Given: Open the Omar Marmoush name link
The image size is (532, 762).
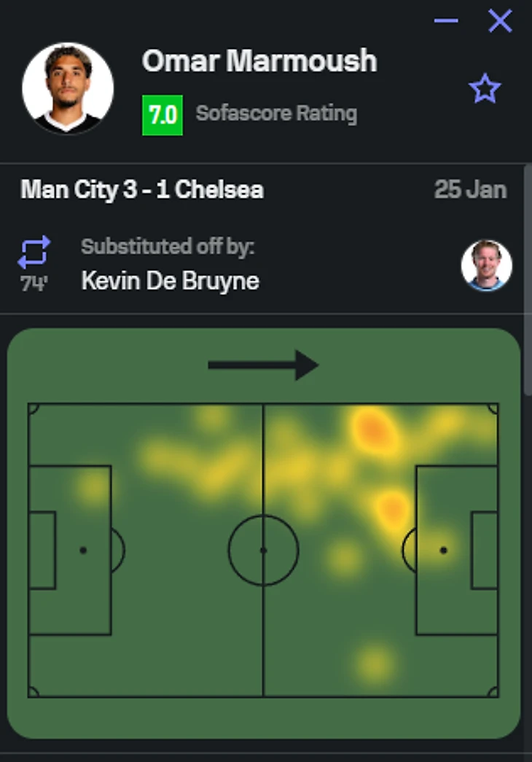Looking at the screenshot, I should pyautogui.click(x=259, y=61).
